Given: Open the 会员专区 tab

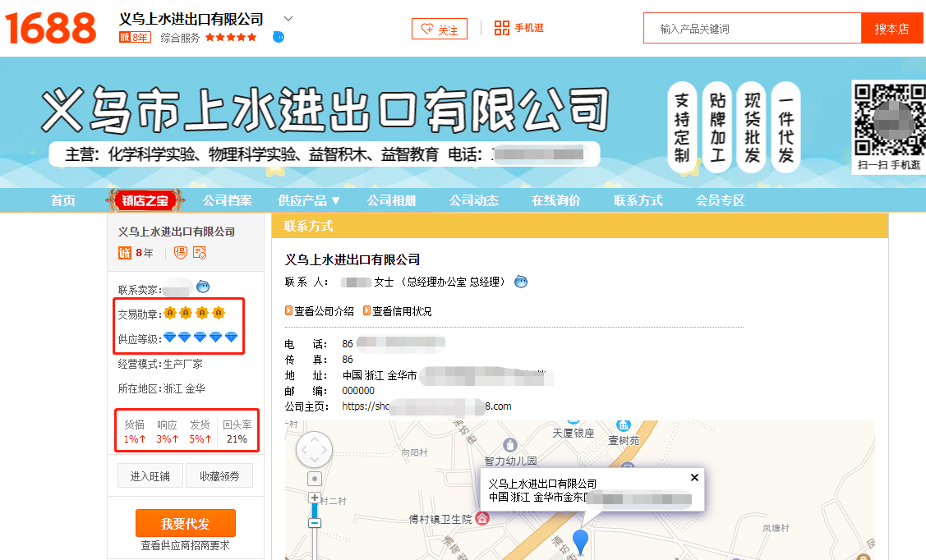Looking at the screenshot, I should (x=720, y=200).
